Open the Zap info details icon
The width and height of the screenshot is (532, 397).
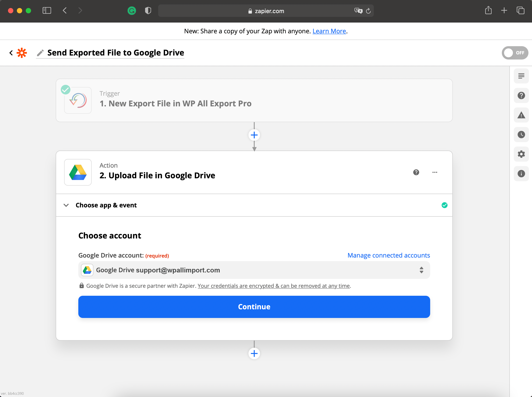pos(521,173)
